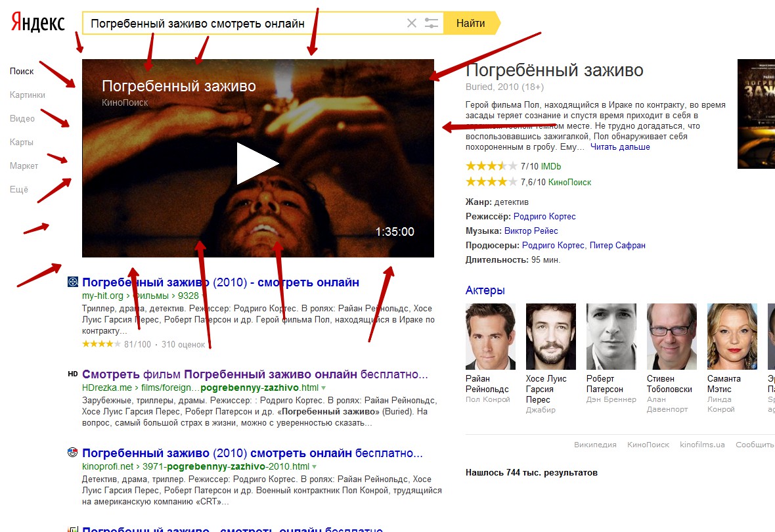Click the Райан Рейнольдс name caption
775x532 pixels.
click(x=487, y=384)
